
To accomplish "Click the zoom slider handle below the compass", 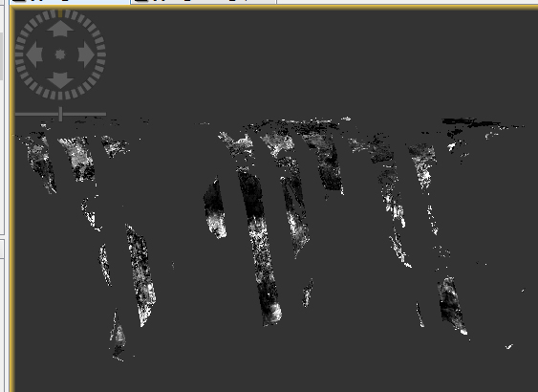I will (x=61, y=114).
